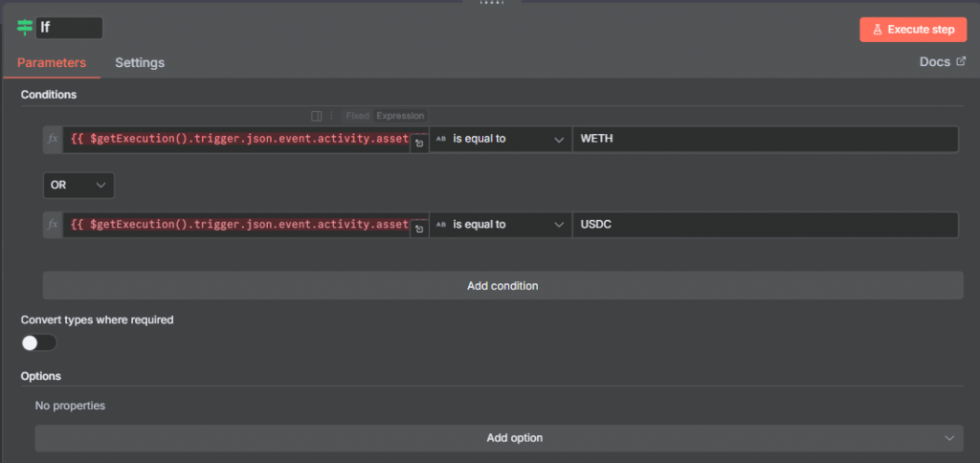Switch the field mode to Expression
This screenshot has width=980, height=463.
[x=400, y=116]
